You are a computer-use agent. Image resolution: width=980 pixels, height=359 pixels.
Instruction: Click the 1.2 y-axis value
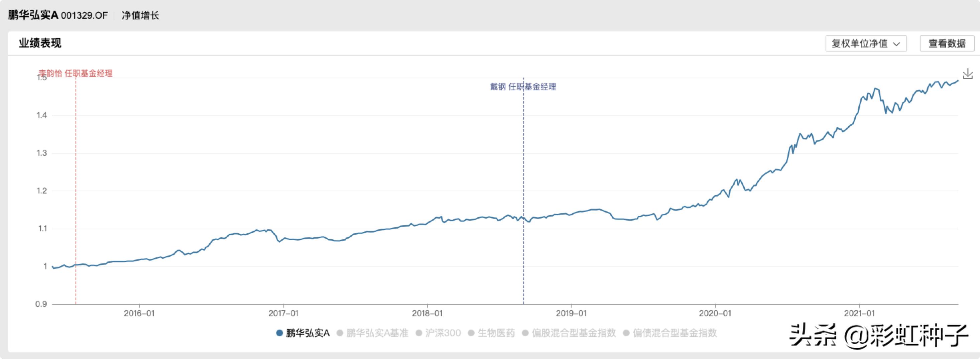pyautogui.click(x=41, y=191)
